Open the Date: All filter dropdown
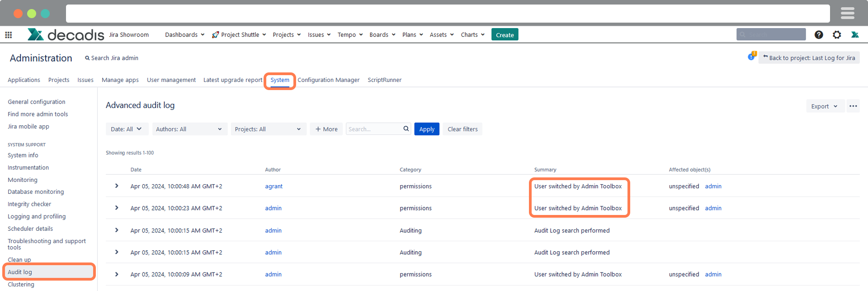The image size is (868, 291). 126,129
